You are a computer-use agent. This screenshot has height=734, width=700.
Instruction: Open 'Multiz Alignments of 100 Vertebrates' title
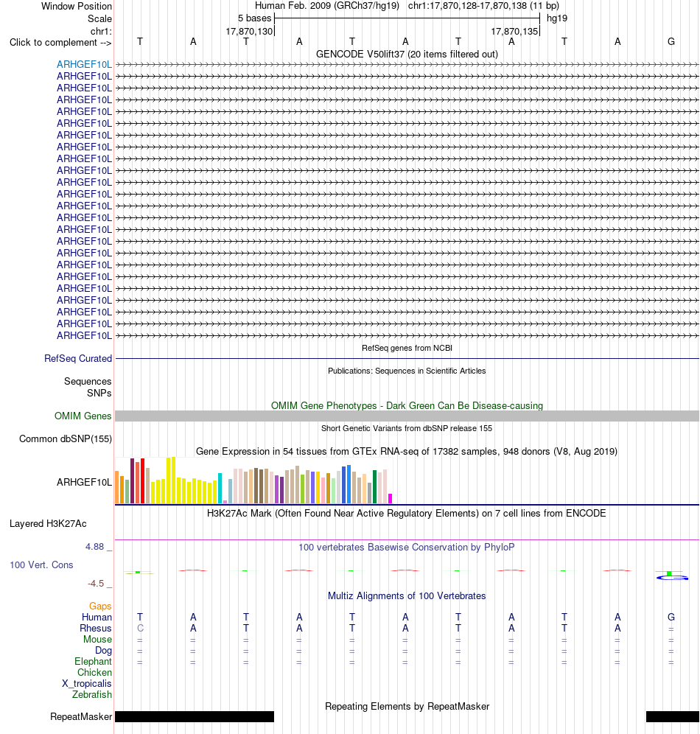pyautogui.click(x=407, y=596)
